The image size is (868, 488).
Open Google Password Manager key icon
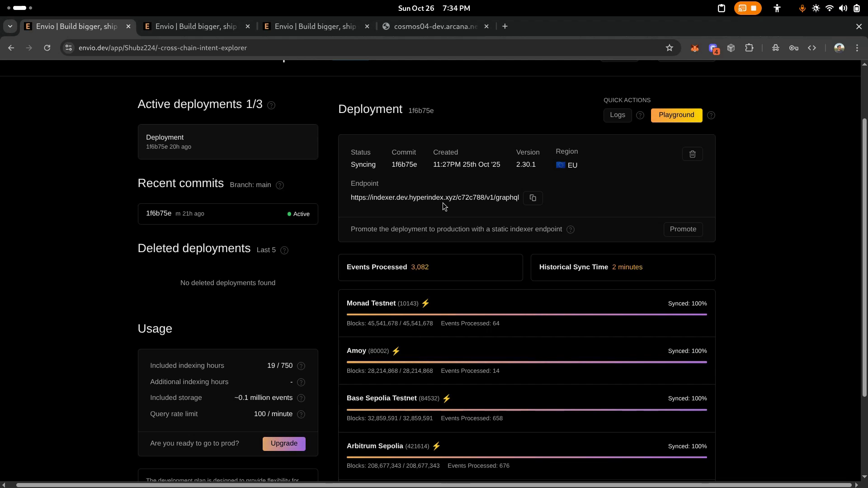[794, 48]
